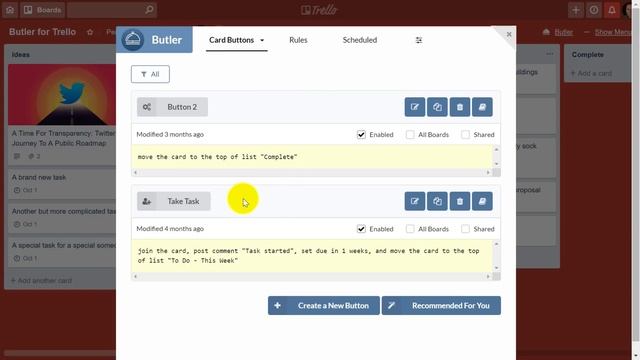Click the Ideas list title
640x360 pixels.
[x=20, y=55]
